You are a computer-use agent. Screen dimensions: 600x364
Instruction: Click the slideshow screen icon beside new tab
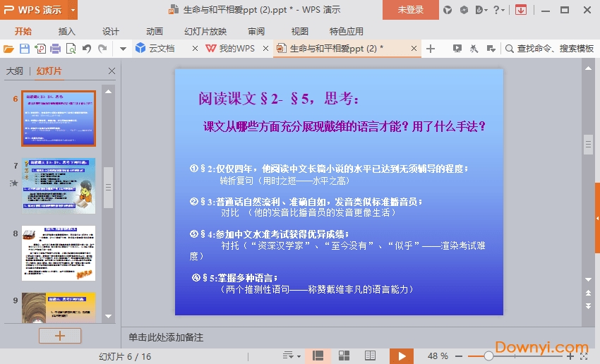457,49
